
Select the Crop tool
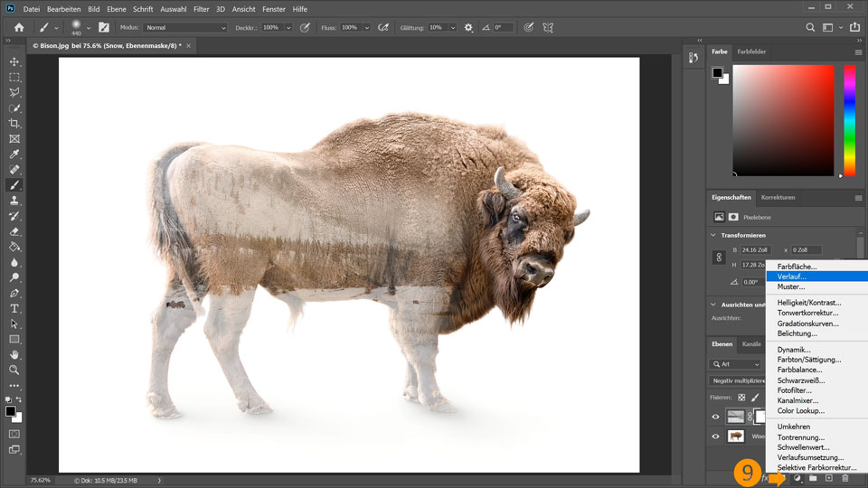pos(14,123)
